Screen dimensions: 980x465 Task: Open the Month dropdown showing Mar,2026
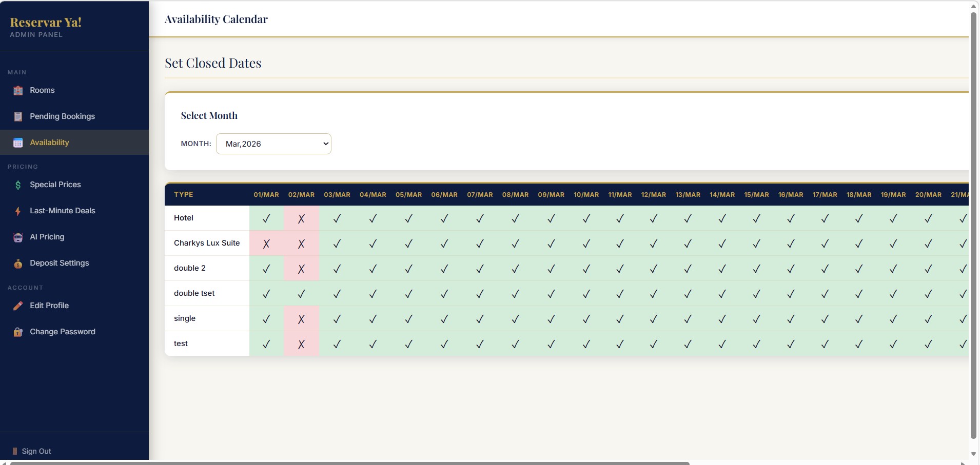tap(273, 144)
